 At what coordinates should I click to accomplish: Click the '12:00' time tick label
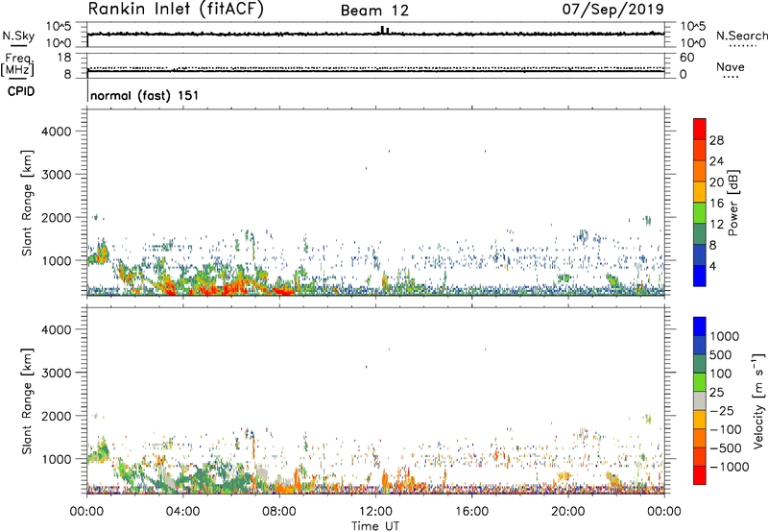click(375, 512)
